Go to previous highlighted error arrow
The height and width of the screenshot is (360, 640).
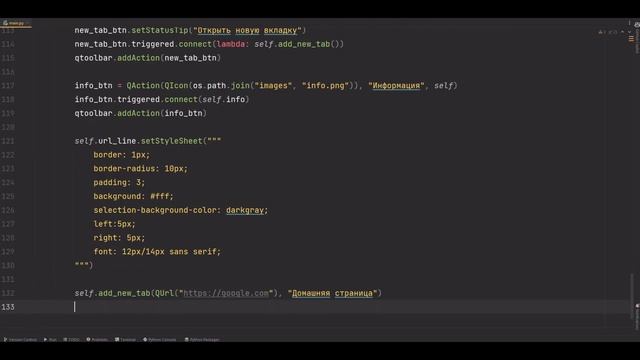(x=622, y=32)
